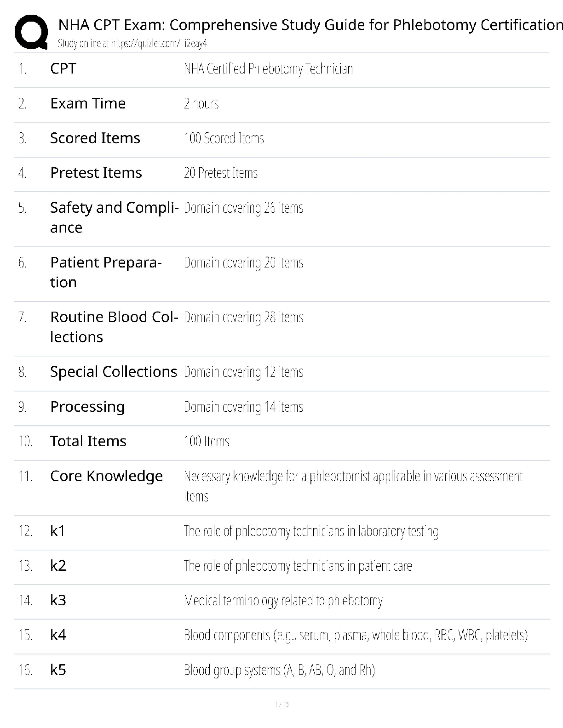Click definition 'NHA Certified Phlebotomy Technician'
563x728 pixels.
click(268, 69)
